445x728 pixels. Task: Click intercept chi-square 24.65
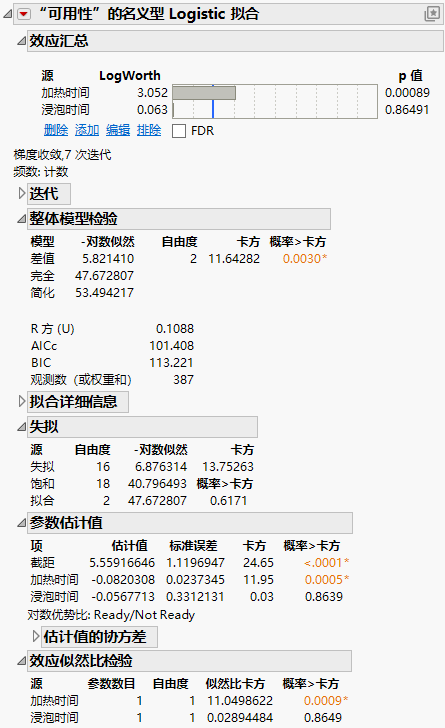click(258, 563)
